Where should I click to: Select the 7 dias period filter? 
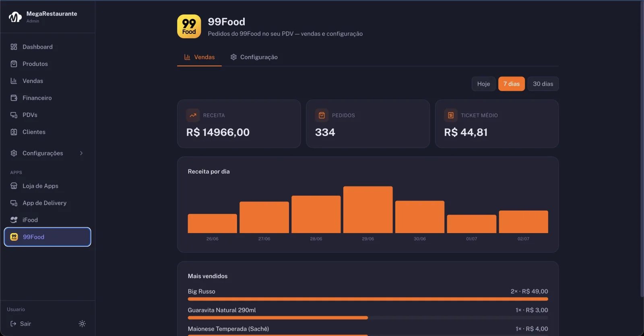pyautogui.click(x=512, y=84)
